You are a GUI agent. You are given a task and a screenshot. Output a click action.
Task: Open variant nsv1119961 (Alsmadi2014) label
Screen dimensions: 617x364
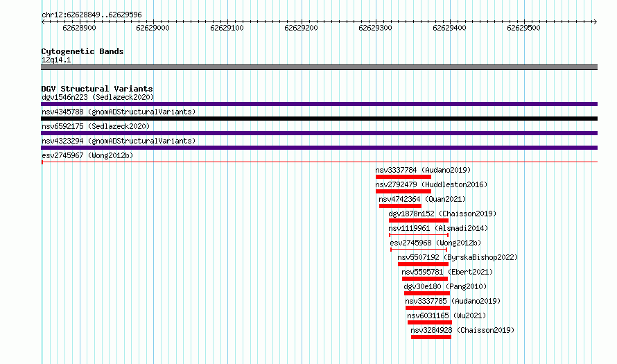click(438, 228)
